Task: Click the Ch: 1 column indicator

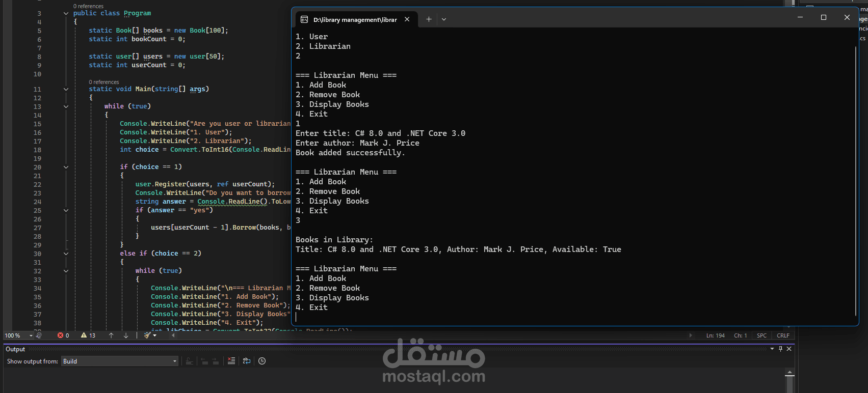Action: 741,335
